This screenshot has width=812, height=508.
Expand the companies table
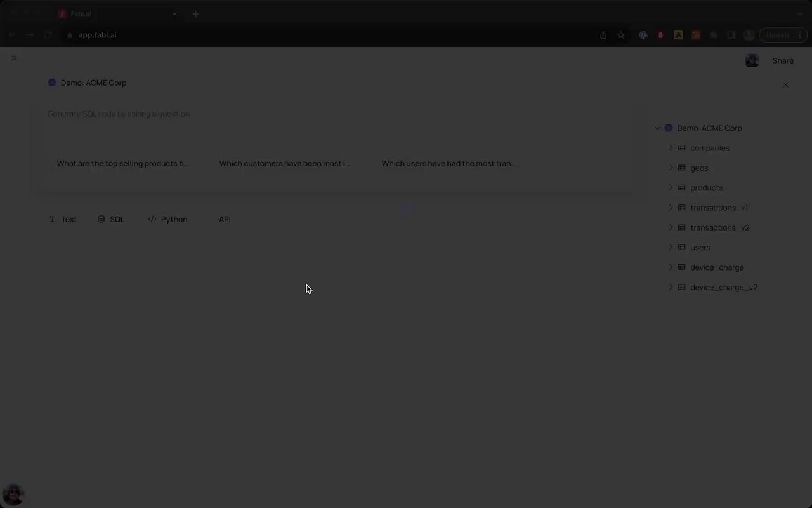671,148
